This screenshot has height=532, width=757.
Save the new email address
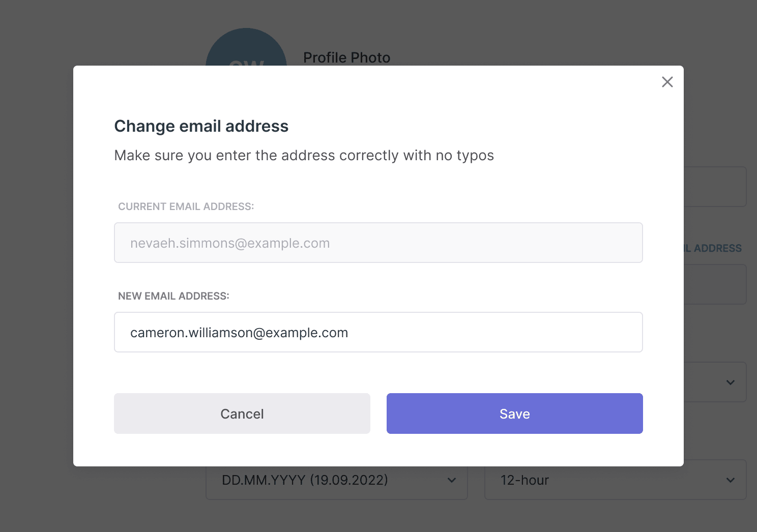[x=515, y=413]
